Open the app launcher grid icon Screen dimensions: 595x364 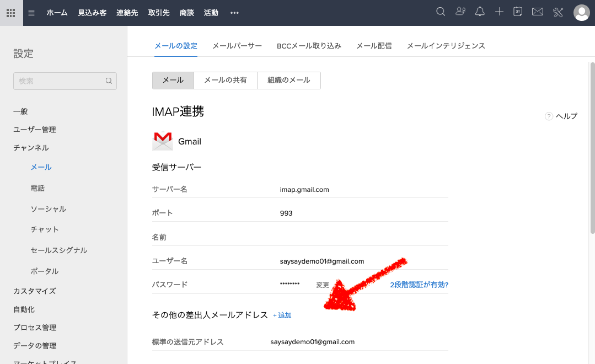click(x=10, y=12)
